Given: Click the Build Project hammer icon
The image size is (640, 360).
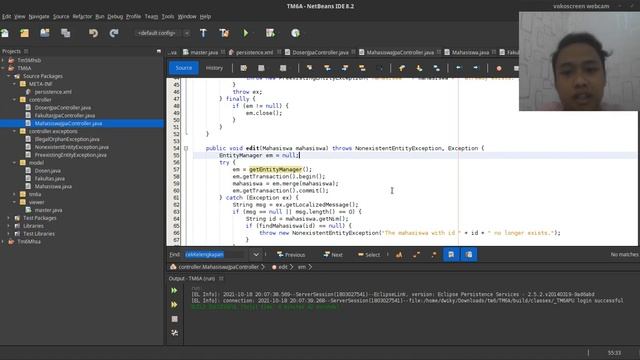Looking at the screenshot, I should [203, 33].
